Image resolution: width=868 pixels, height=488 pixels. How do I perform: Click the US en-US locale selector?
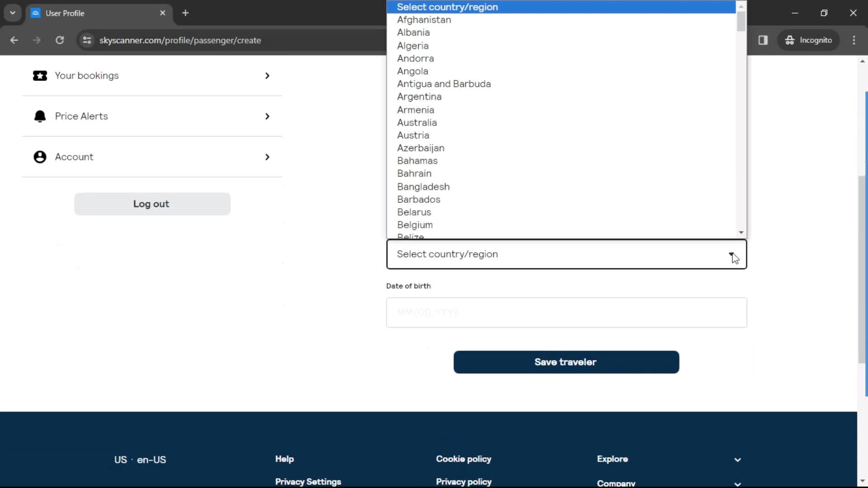[x=140, y=460]
